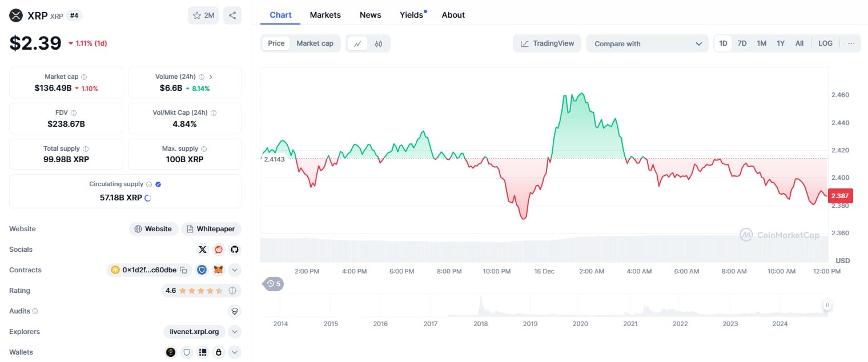
Task: Copy the 0x1d2f...c60dbe contract address
Action: coord(183,270)
